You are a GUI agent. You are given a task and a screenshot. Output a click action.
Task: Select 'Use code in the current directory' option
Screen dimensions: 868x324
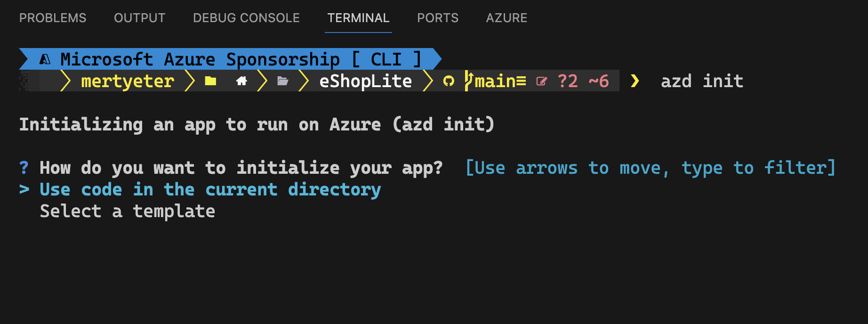point(210,190)
